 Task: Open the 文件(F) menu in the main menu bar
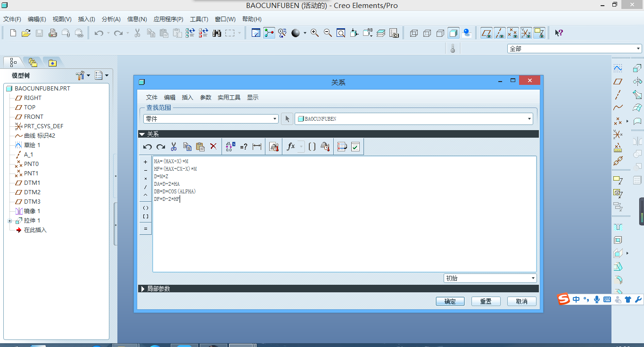(12, 19)
